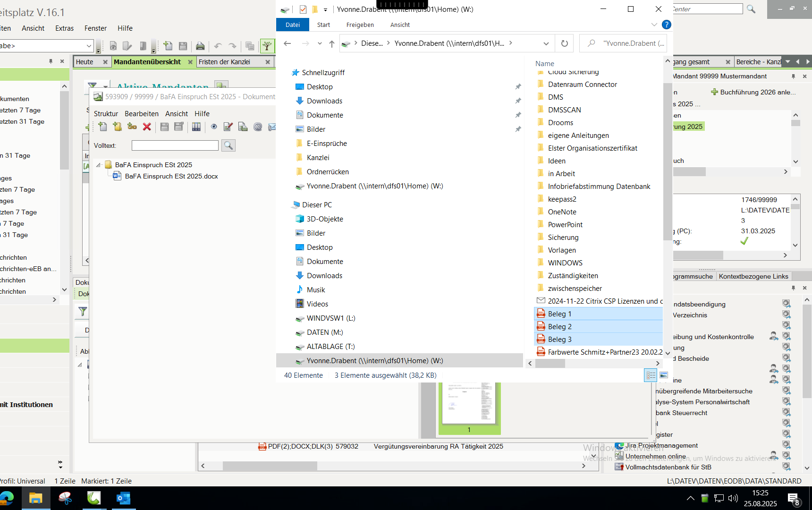Click the @ email icon in document toolbar

(x=258, y=127)
